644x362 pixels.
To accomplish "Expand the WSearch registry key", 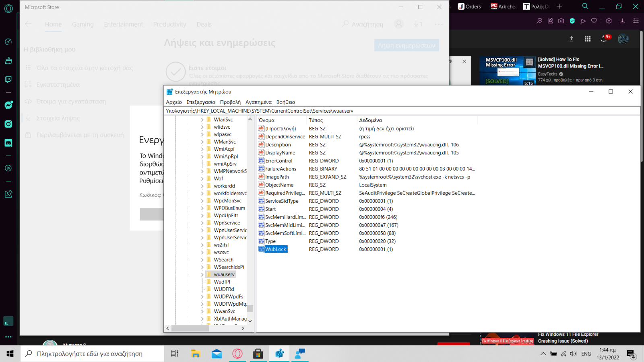I will (202, 260).
